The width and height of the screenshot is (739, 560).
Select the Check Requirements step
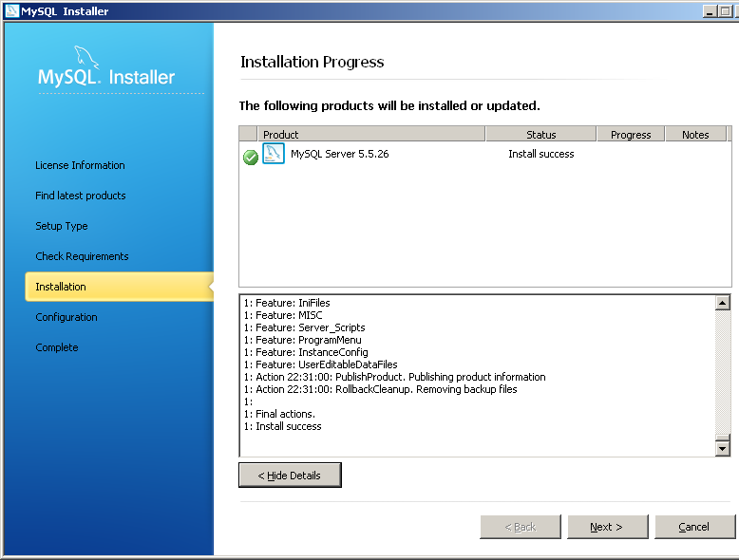[82, 256]
